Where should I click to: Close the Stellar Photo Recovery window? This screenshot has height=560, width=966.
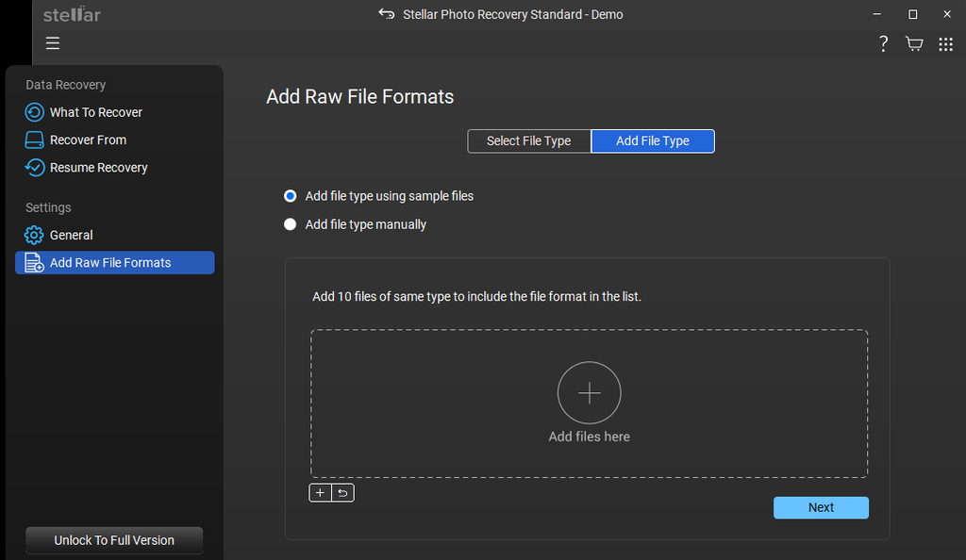pyautogui.click(x=947, y=14)
